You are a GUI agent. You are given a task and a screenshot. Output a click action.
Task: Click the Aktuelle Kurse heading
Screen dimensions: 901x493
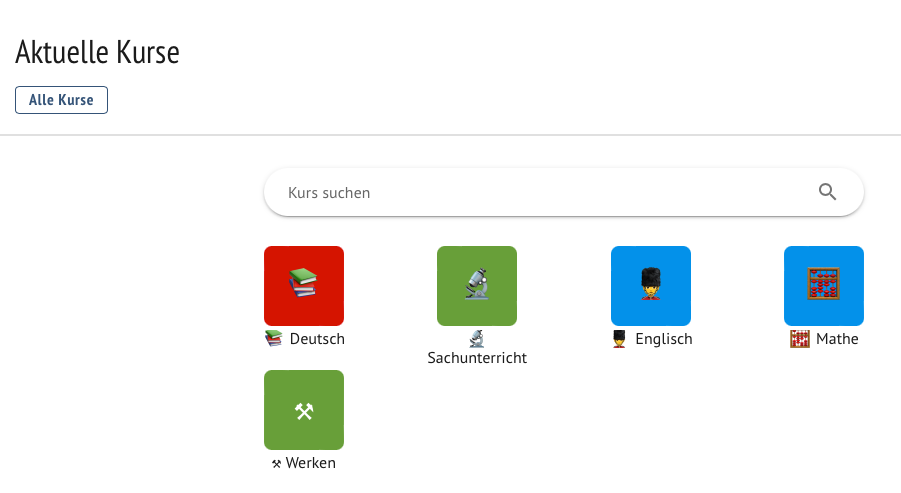pos(97,52)
